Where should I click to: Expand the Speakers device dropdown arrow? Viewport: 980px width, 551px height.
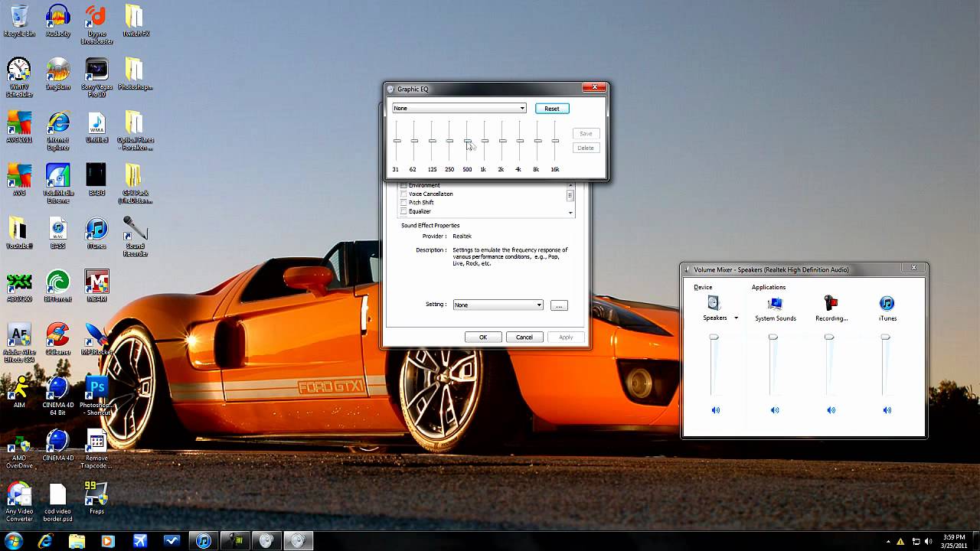coord(737,318)
